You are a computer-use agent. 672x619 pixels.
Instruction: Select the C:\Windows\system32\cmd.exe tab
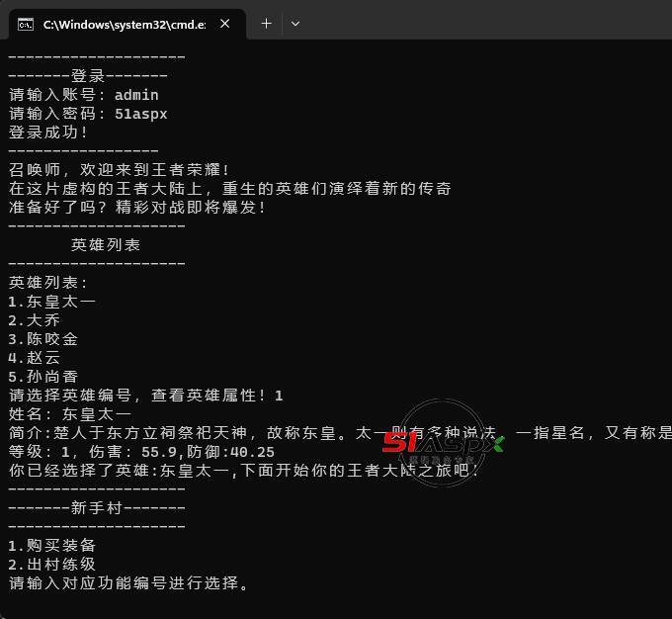[127, 25]
